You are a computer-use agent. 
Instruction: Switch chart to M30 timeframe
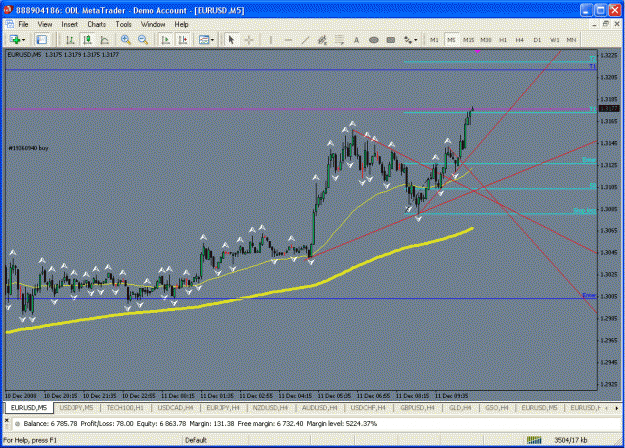485,40
